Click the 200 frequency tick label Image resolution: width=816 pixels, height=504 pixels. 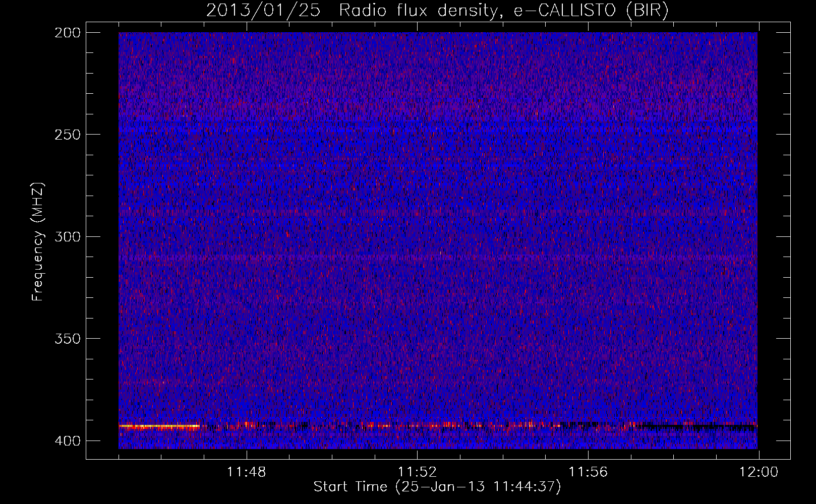(67, 33)
